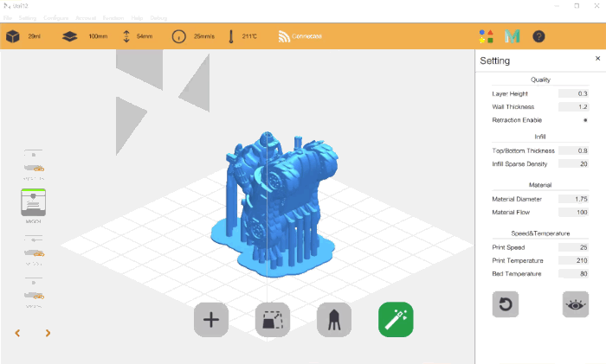The width and height of the screenshot is (606, 364).
Task: Click the Material section heading
Action: pos(540,185)
